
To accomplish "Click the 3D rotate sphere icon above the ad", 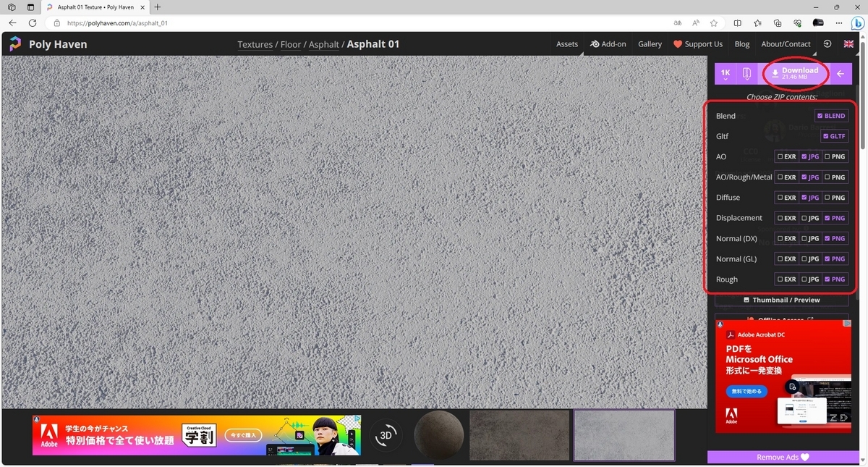I will (x=386, y=435).
